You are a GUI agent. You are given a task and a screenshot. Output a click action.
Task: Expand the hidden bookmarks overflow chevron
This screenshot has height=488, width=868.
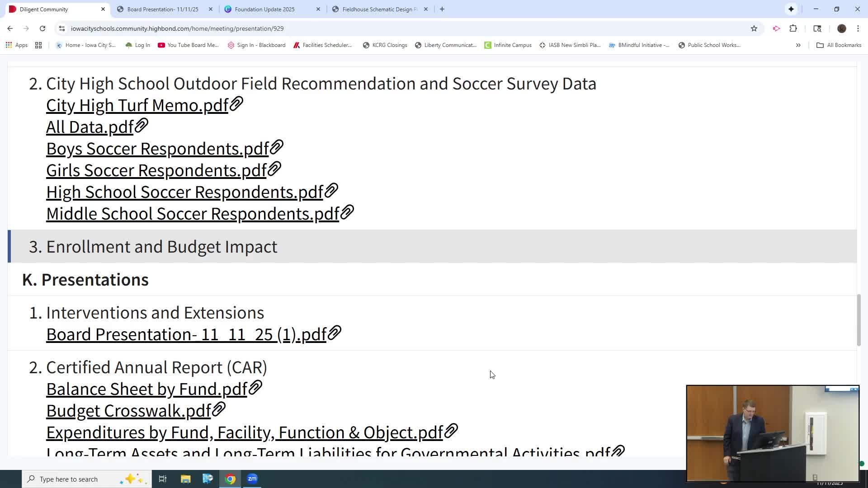click(798, 45)
